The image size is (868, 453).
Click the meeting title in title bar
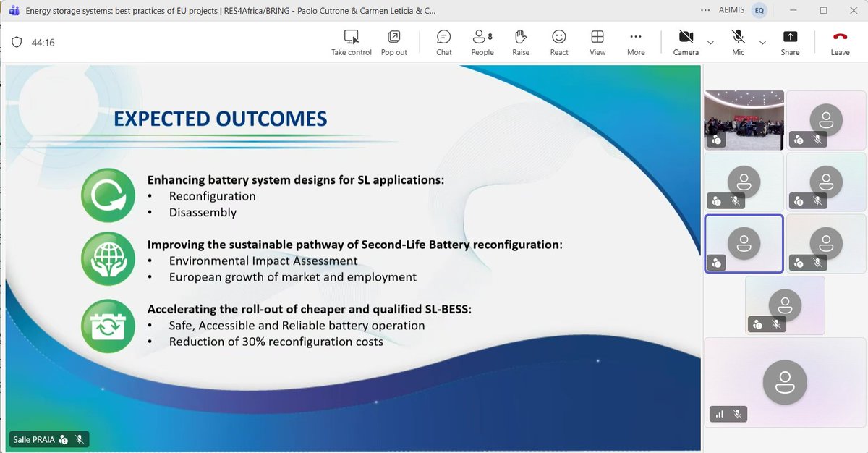[x=230, y=11]
